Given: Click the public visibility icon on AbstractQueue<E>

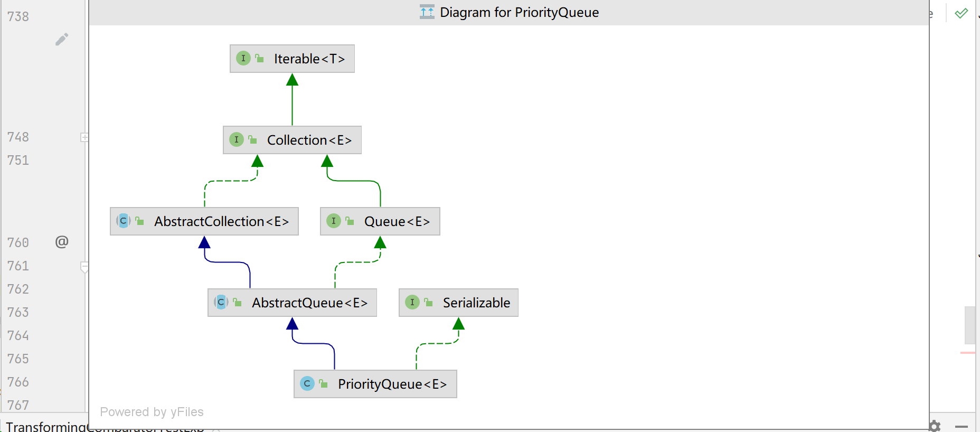Looking at the screenshot, I should (237, 303).
